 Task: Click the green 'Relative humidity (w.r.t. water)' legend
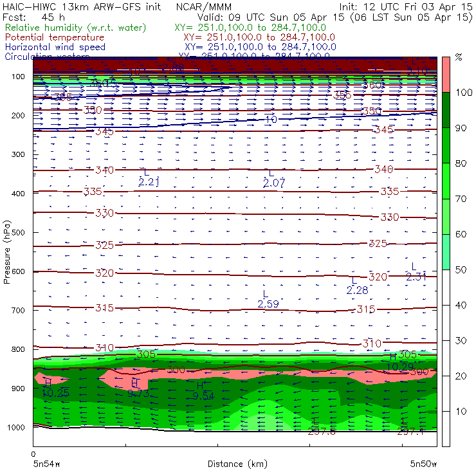76,28
